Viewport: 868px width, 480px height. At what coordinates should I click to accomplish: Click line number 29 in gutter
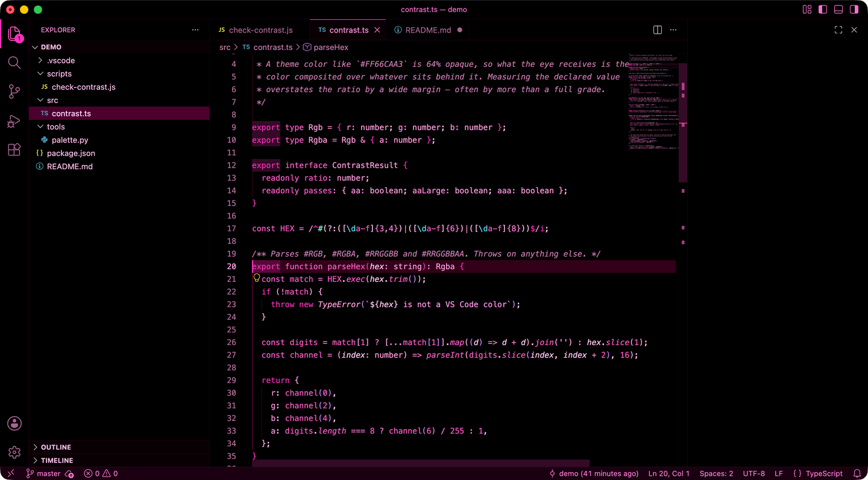231,380
